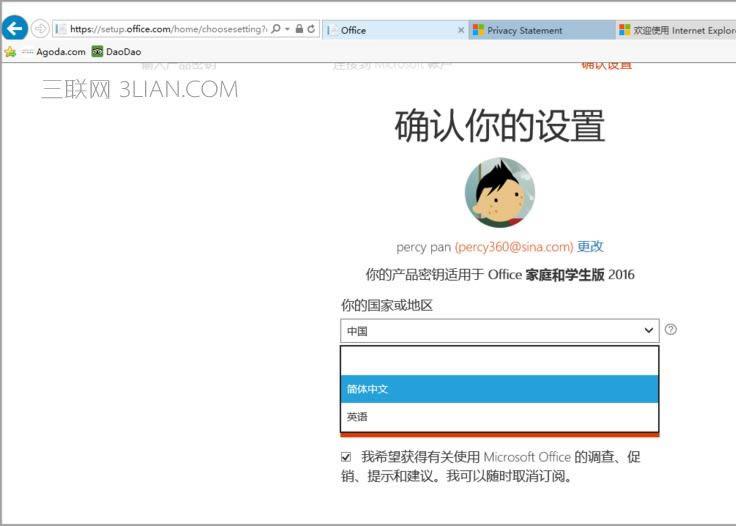Close the Office tab
736x526 pixels.
pyautogui.click(x=461, y=30)
